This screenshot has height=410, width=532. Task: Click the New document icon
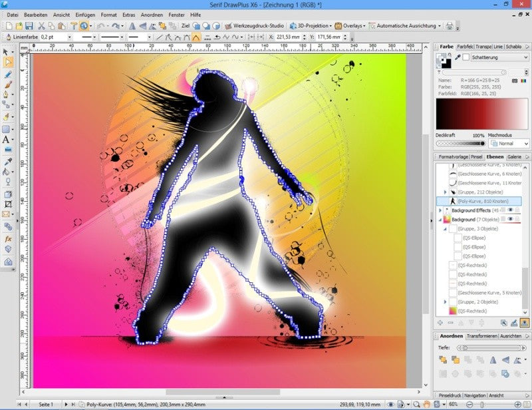(x=9, y=26)
